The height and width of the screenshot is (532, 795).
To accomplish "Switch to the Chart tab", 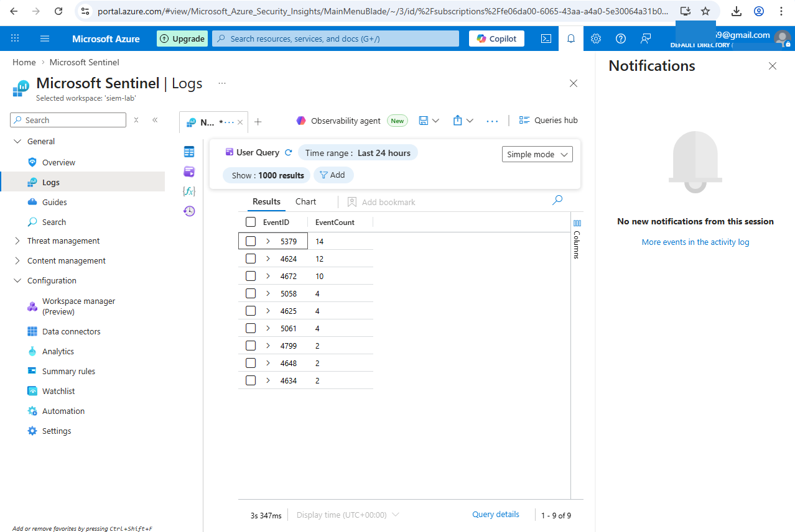I will pos(305,201).
